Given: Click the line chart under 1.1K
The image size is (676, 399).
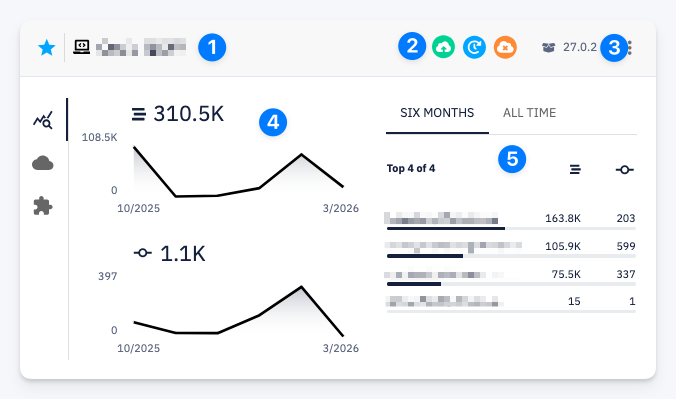Looking at the screenshot, I should (x=238, y=311).
